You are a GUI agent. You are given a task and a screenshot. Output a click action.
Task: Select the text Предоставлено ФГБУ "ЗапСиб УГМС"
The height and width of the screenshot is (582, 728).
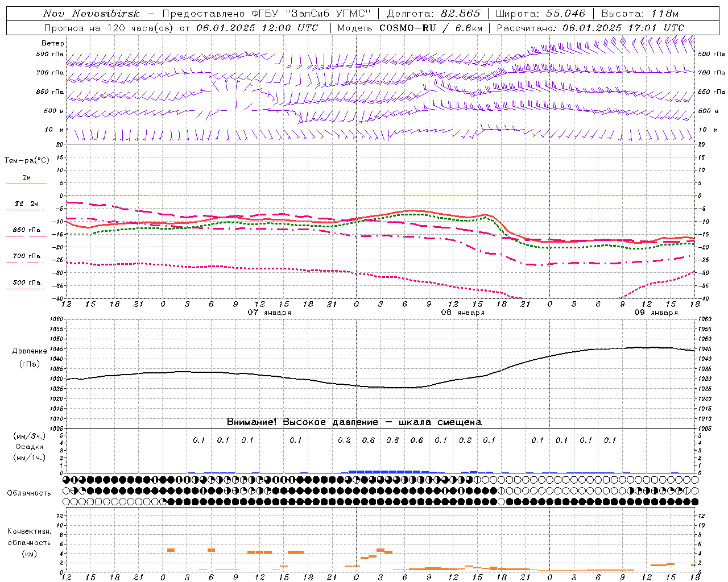[x=267, y=14]
